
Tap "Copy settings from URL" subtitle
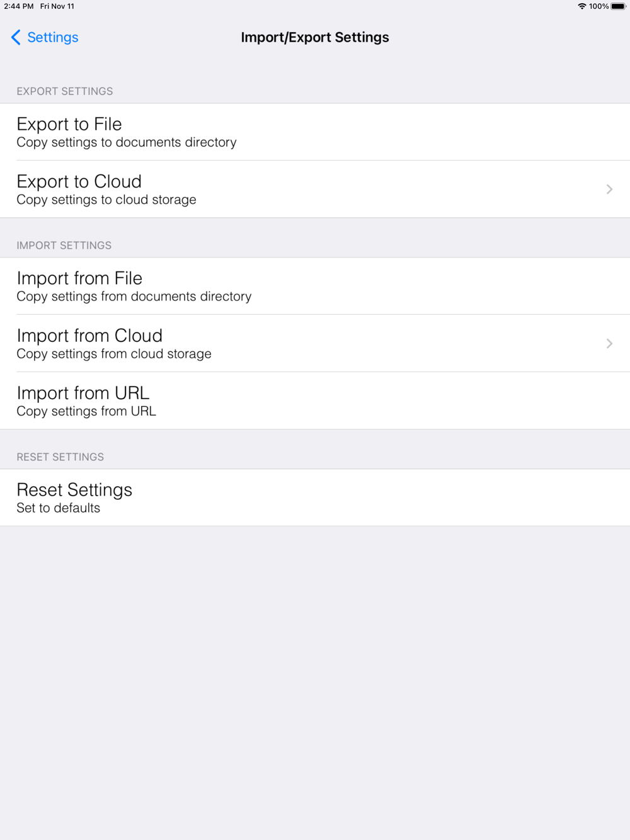(x=86, y=411)
